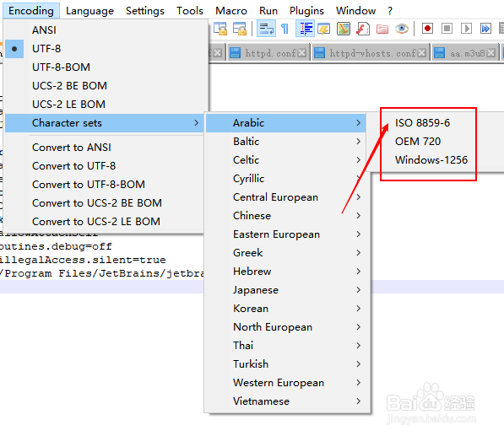
Task: Open the Tools menu
Action: click(x=190, y=11)
